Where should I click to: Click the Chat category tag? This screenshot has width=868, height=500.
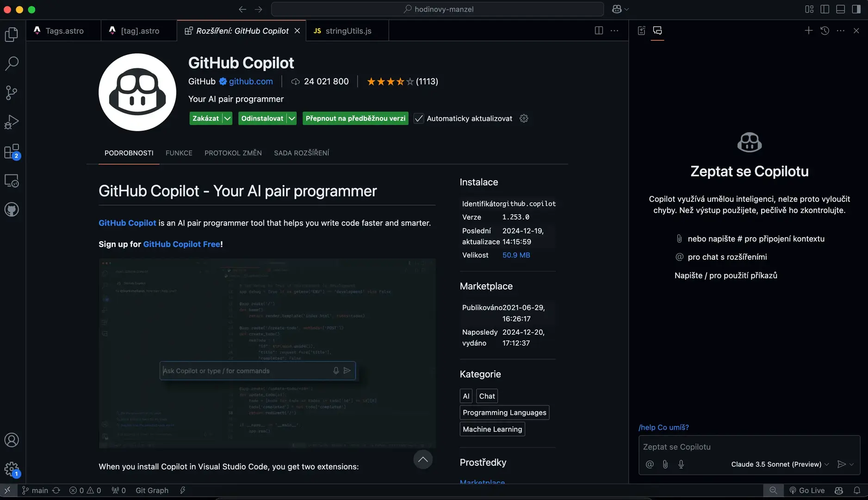pos(487,396)
